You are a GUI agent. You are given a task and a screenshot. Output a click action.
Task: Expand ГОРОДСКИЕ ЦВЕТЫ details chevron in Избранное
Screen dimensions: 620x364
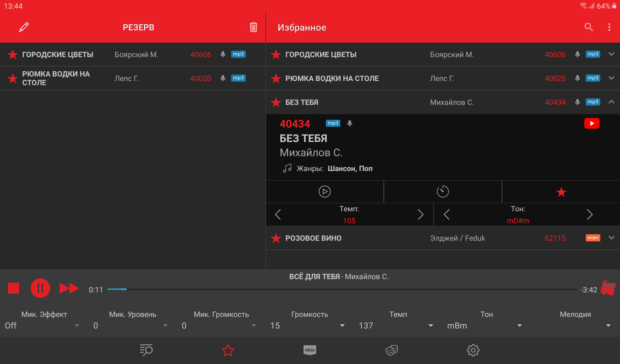(x=611, y=54)
